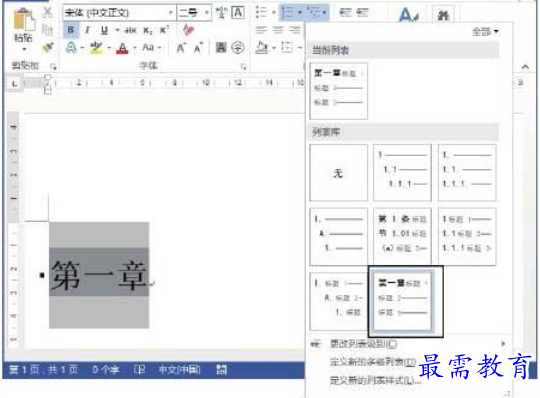Choose 定义新的多级列表 menu entry
The width and height of the screenshot is (540, 398).
point(373,362)
